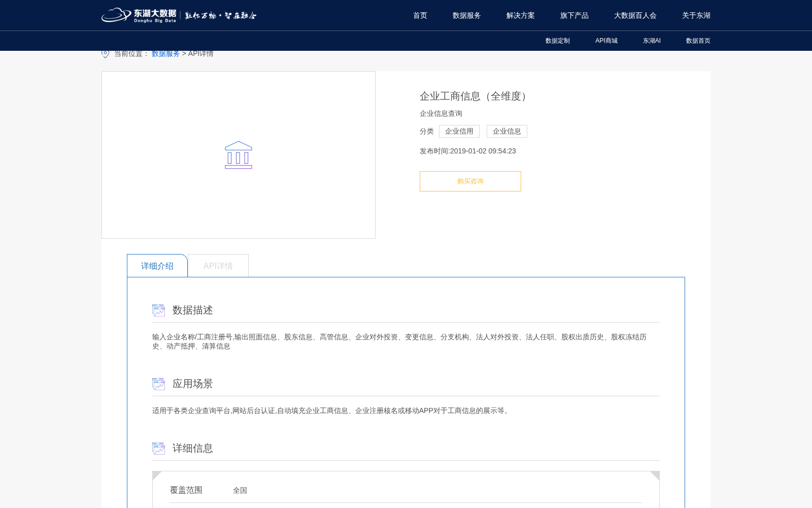Go to API商城 in the sub navigation
The width and height of the screenshot is (812, 508).
point(606,41)
